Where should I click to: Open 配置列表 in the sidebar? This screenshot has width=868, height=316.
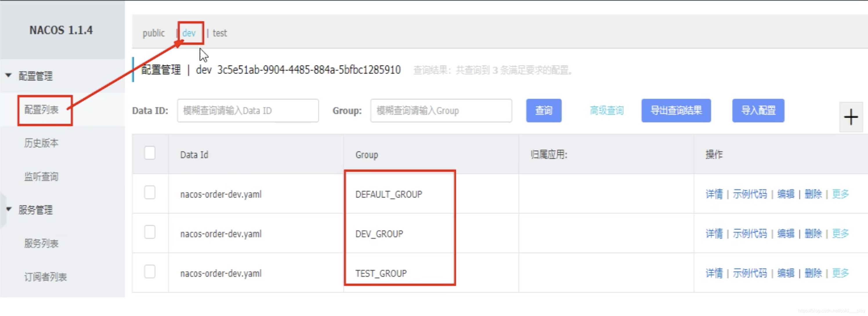(x=41, y=110)
